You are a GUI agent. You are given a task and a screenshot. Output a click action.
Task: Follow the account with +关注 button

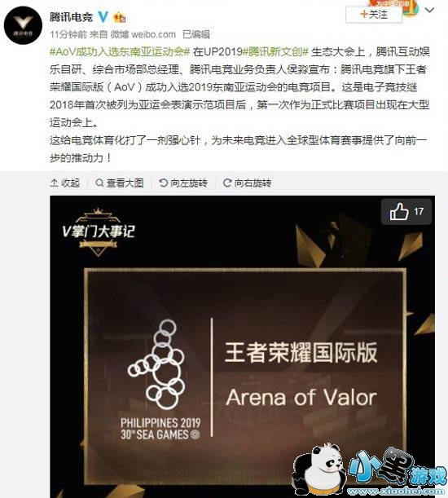(x=374, y=15)
